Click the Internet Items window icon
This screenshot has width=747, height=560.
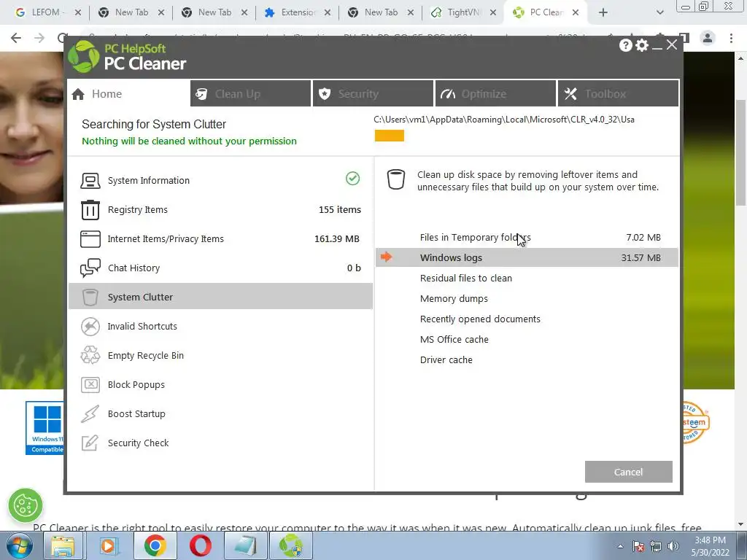[x=90, y=239]
